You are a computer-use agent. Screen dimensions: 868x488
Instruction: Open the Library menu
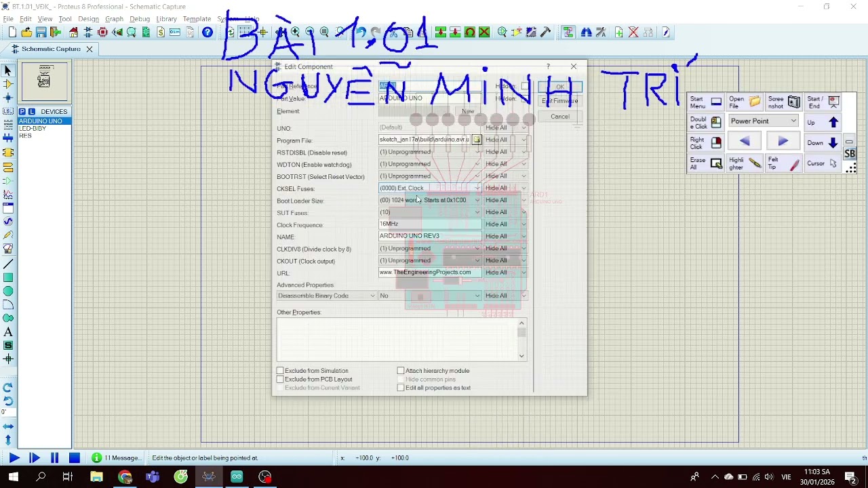tap(166, 19)
